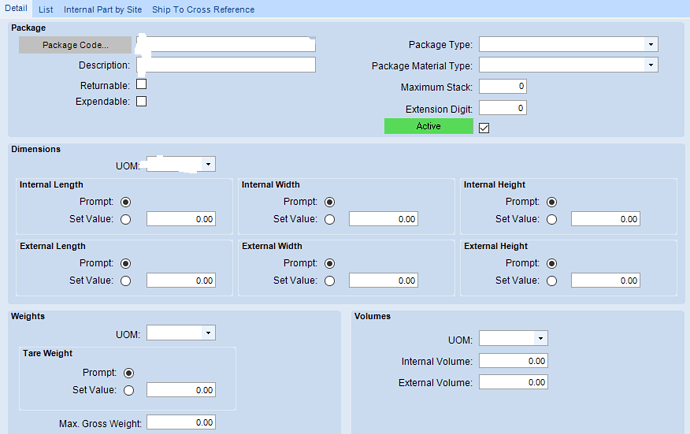This screenshot has height=434, width=690.
Task: Select Prompt for External Width
Action: [330, 264]
